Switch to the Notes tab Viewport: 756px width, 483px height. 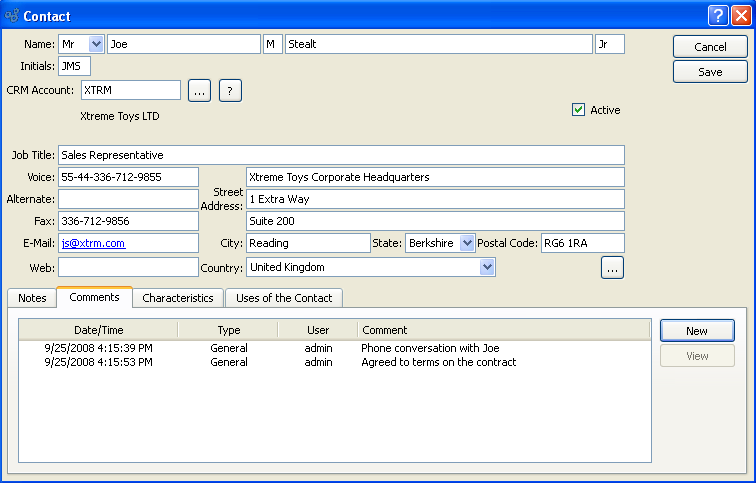(x=32, y=298)
